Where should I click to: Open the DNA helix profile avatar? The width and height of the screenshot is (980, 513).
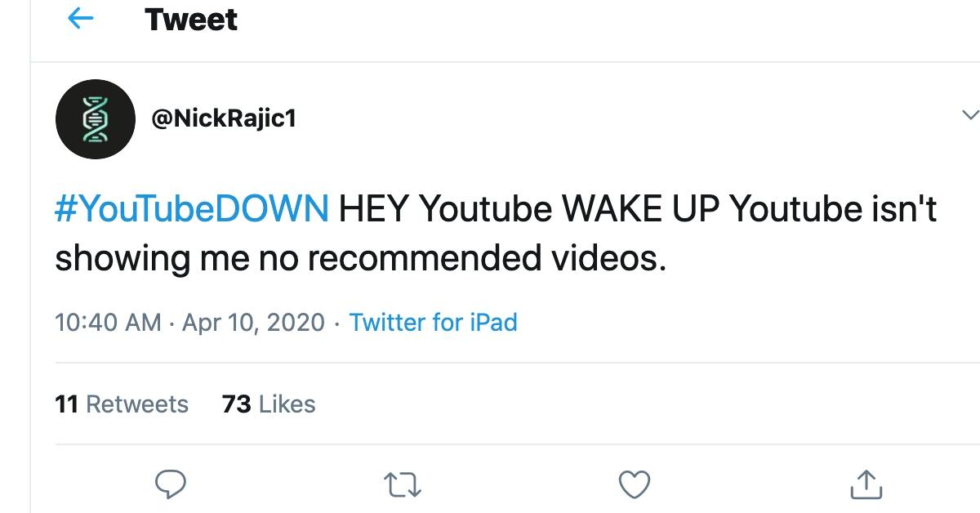pos(95,118)
